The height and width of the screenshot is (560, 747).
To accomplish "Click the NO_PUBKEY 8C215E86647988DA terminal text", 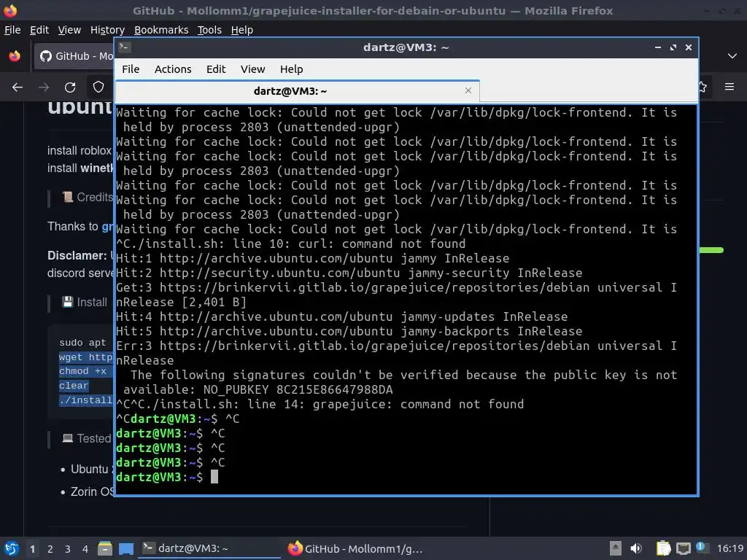I will [x=298, y=389].
